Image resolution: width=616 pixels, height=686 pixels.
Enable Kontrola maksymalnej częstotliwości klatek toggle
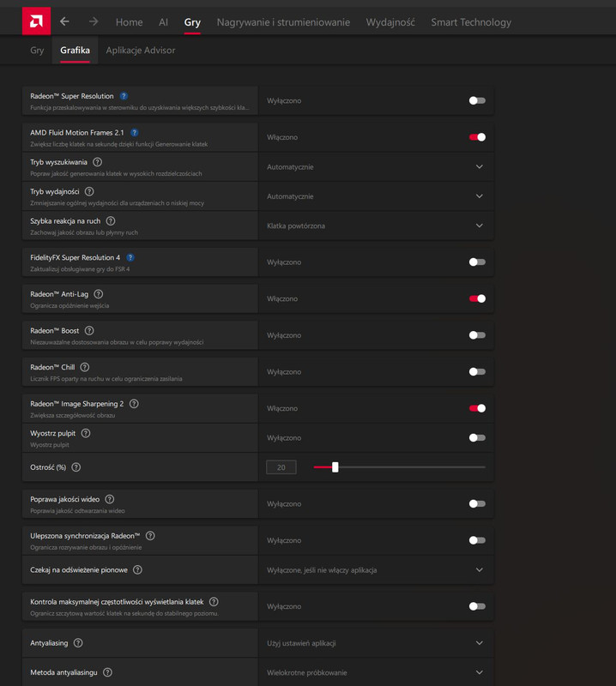[477, 606]
